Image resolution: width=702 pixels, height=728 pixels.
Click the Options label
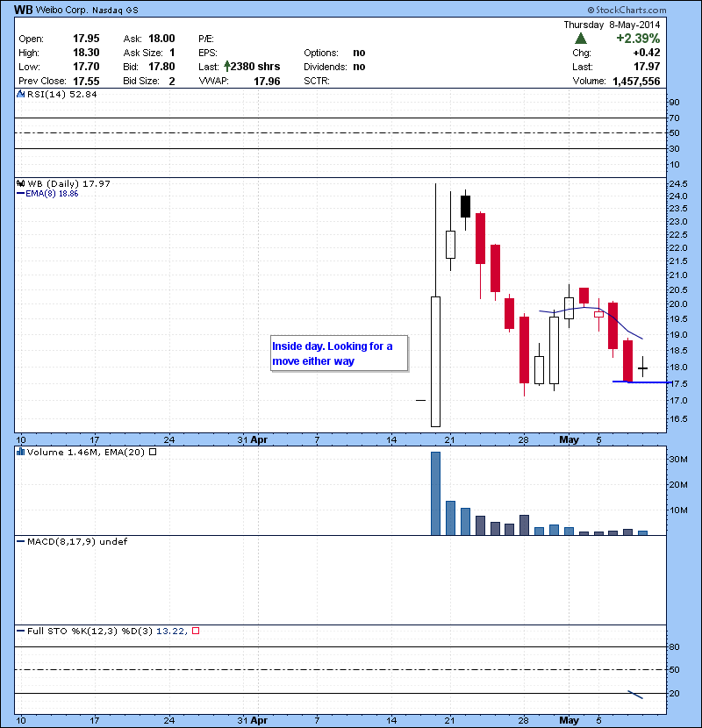[321, 53]
